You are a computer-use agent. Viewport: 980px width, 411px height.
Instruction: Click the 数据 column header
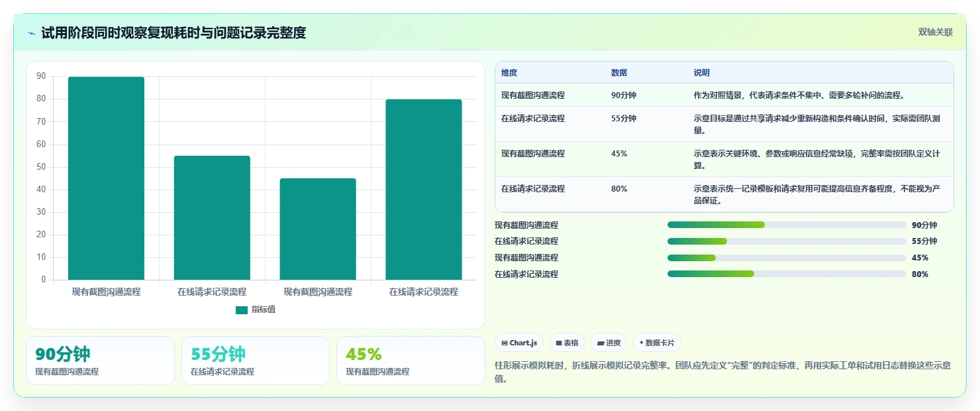[x=619, y=73]
